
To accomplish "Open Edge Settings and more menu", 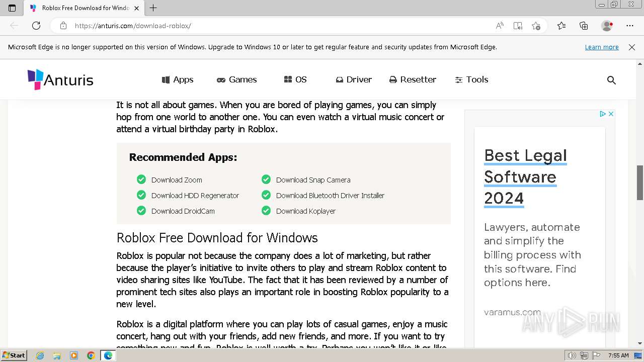I will coord(630,26).
